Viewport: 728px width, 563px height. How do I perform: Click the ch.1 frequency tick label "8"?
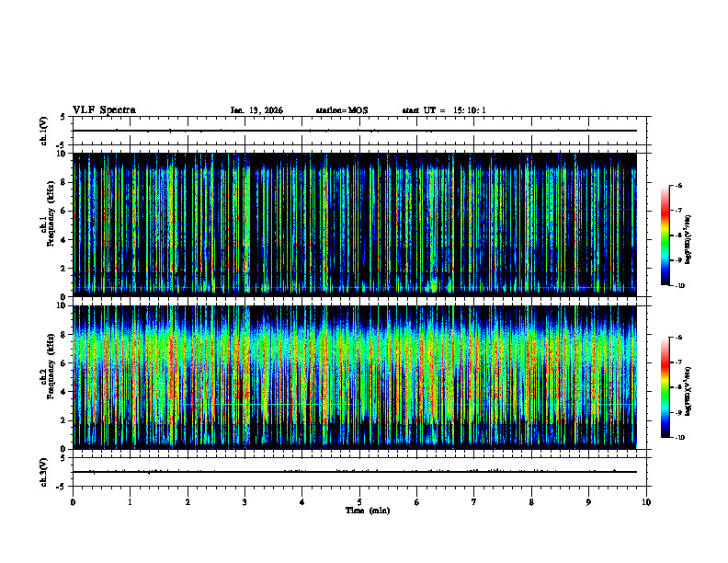tap(63, 182)
